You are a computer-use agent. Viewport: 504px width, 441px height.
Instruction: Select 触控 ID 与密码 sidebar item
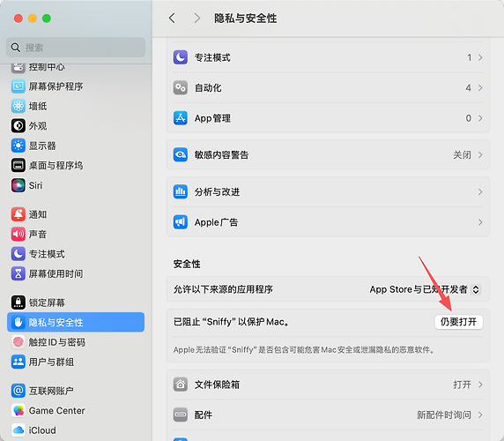(76, 342)
